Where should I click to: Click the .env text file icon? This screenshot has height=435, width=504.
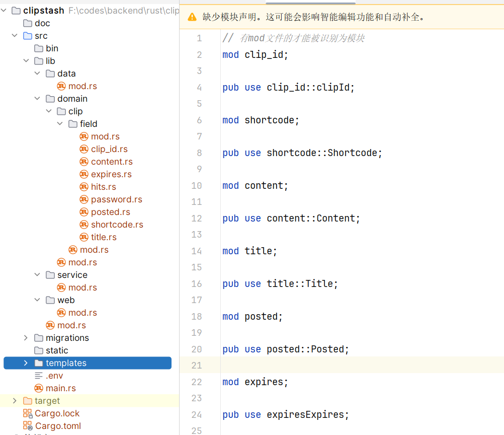39,376
